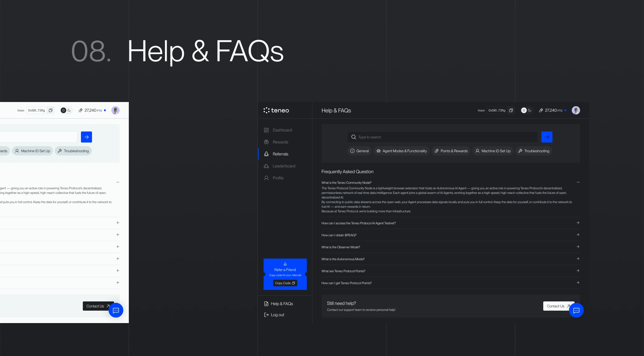This screenshot has height=356, width=644.
Task: Click the copy wallet address icon in dark header
Action: coord(511,110)
